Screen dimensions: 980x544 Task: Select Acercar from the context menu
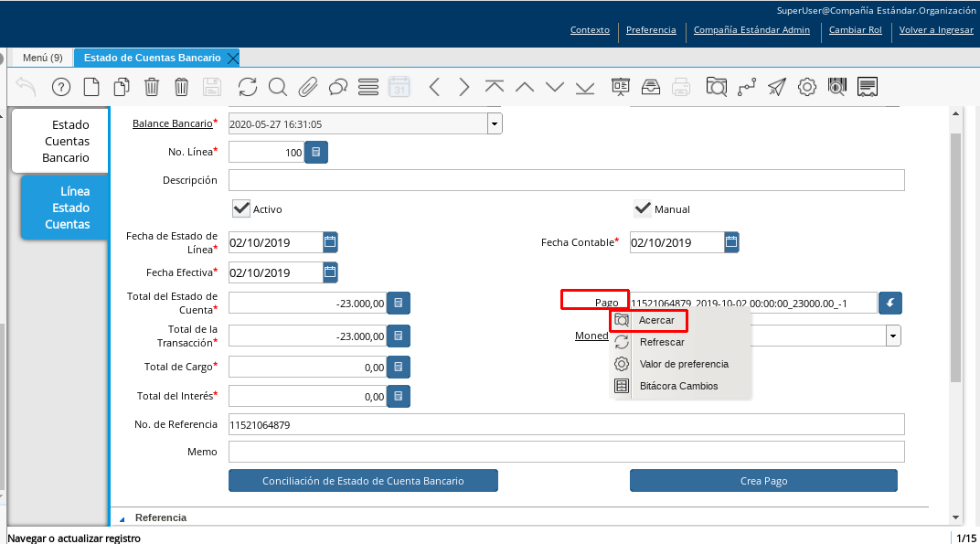(x=656, y=320)
